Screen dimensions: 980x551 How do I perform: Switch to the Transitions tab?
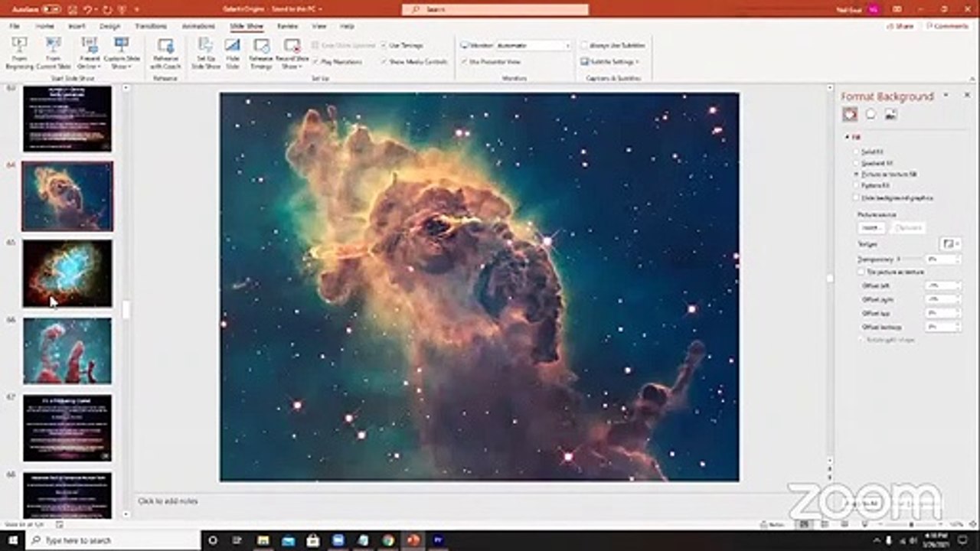[x=151, y=26]
